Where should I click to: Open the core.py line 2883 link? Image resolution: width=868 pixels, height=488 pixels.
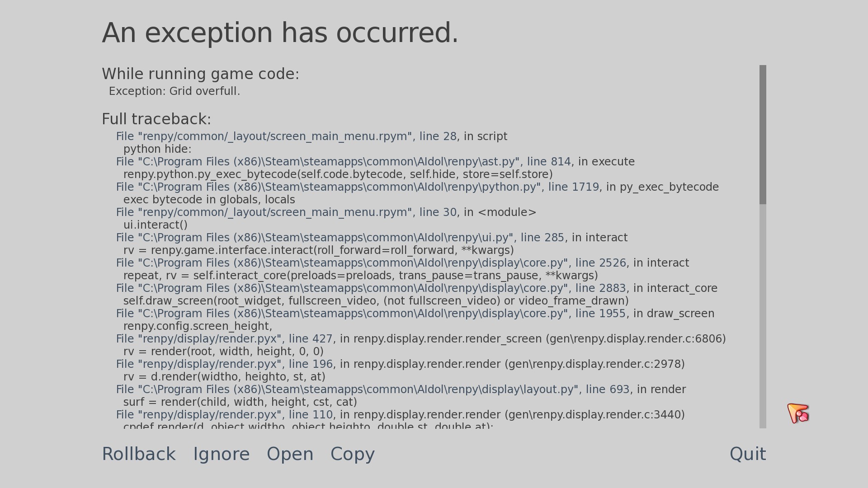click(371, 288)
